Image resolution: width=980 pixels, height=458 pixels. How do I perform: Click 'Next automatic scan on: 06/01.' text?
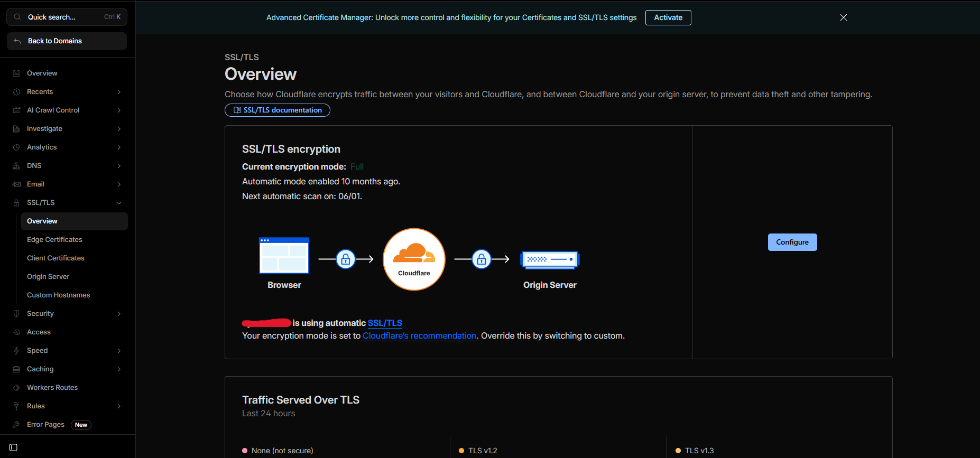coord(302,197)
